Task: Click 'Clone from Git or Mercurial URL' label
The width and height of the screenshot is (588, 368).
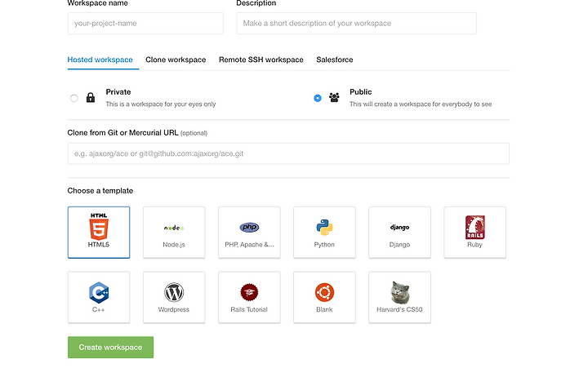Action: (122, 133)
